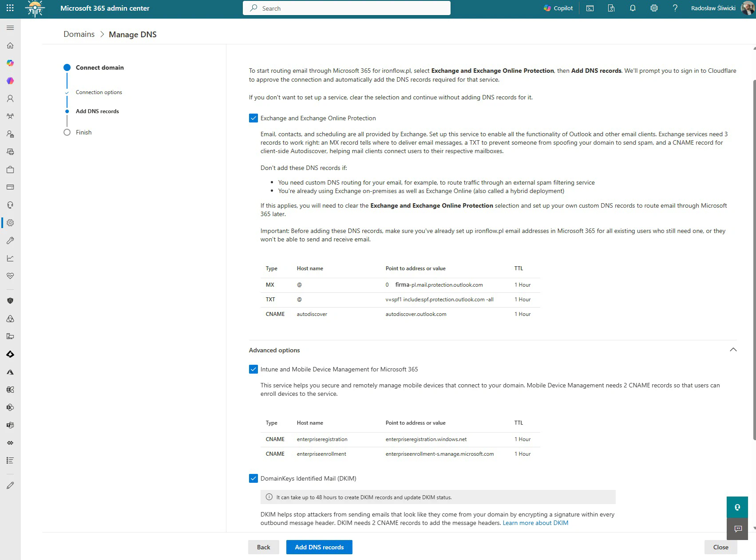Uncheck Intune and Mobile Device Management
The height and width of the screenshot is (560, 756).
(x=253, y=369)
